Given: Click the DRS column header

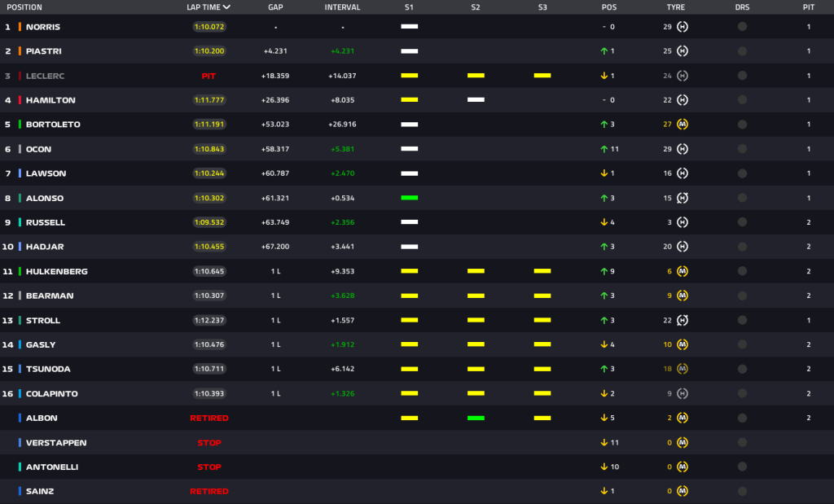Looking at the screenshot, I should click(742, 7).
